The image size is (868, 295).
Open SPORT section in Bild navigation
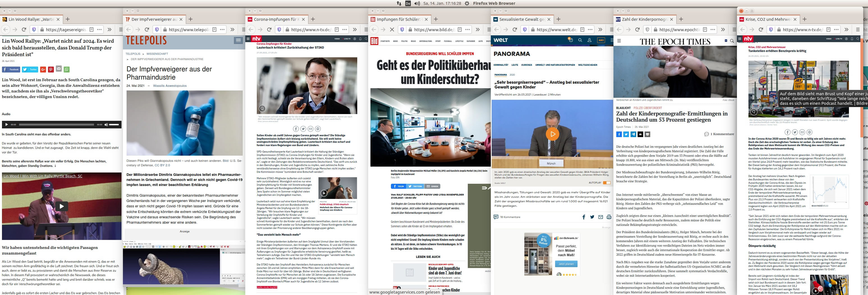[438, 41]
